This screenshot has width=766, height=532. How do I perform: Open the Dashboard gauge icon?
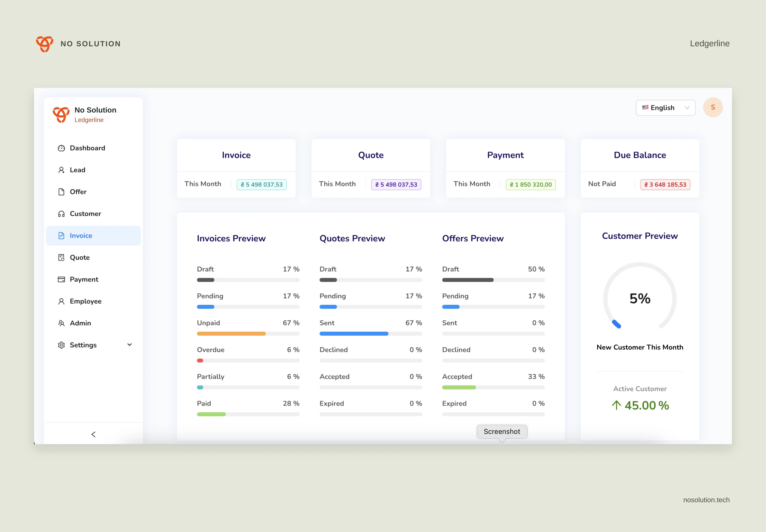61,148
